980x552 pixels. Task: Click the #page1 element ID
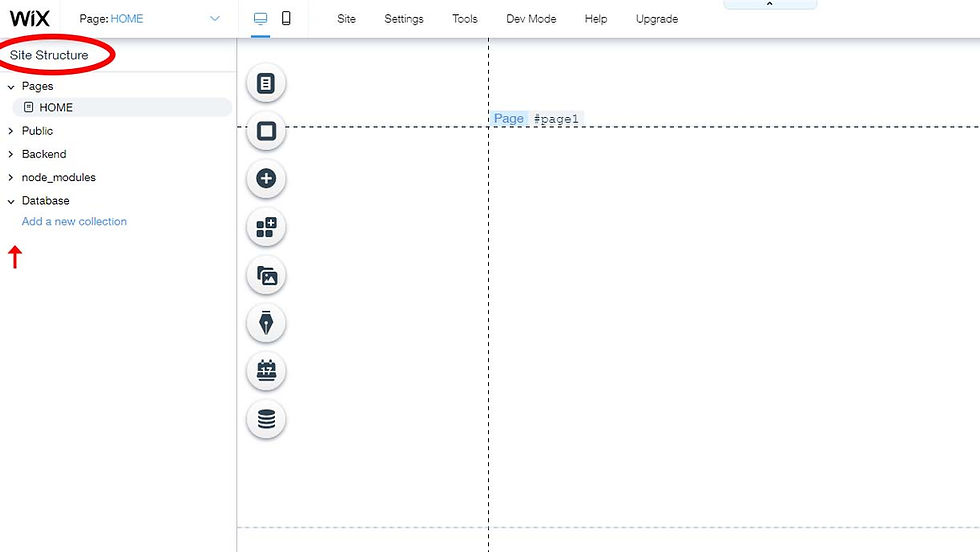[x=556, y=119]
